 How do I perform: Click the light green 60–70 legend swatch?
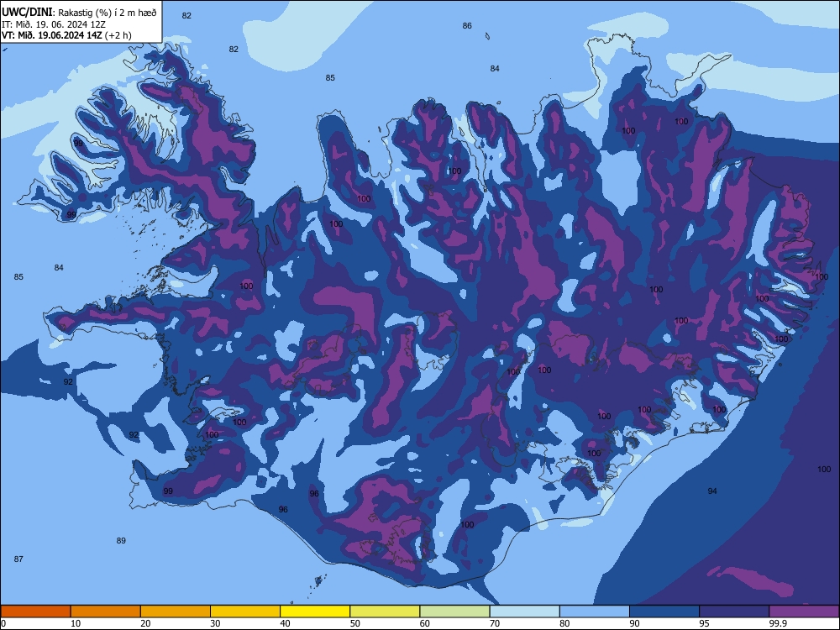point(454,612)
